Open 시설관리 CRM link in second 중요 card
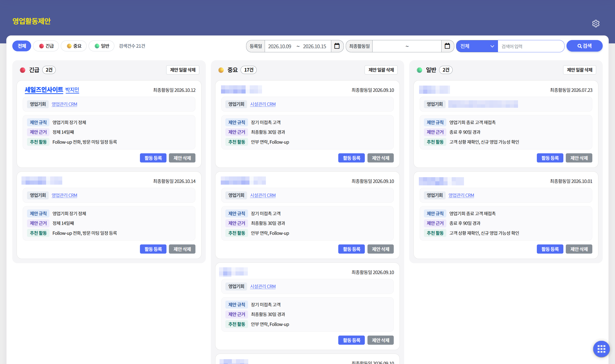This screenshot has width=615, height=364. (x=263, y=195)
